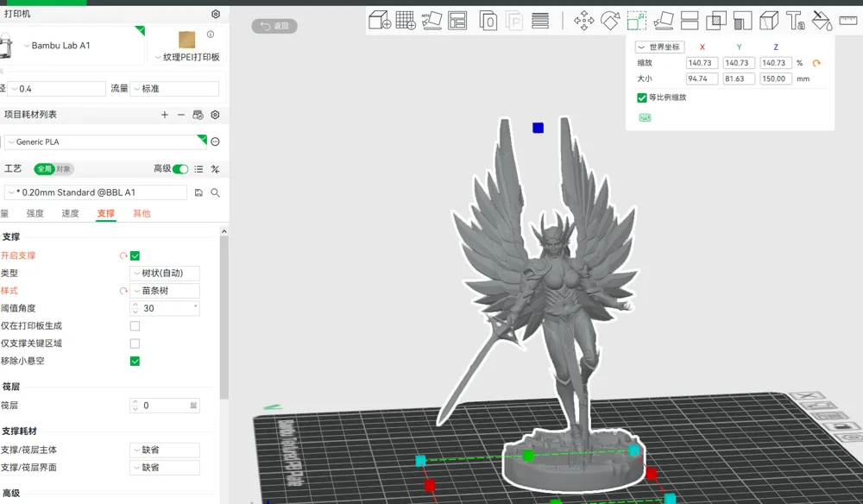The image size is (863, 504).
Task: Click the keyboard shortcuts icon in scale panel
Action: [645, 117]
